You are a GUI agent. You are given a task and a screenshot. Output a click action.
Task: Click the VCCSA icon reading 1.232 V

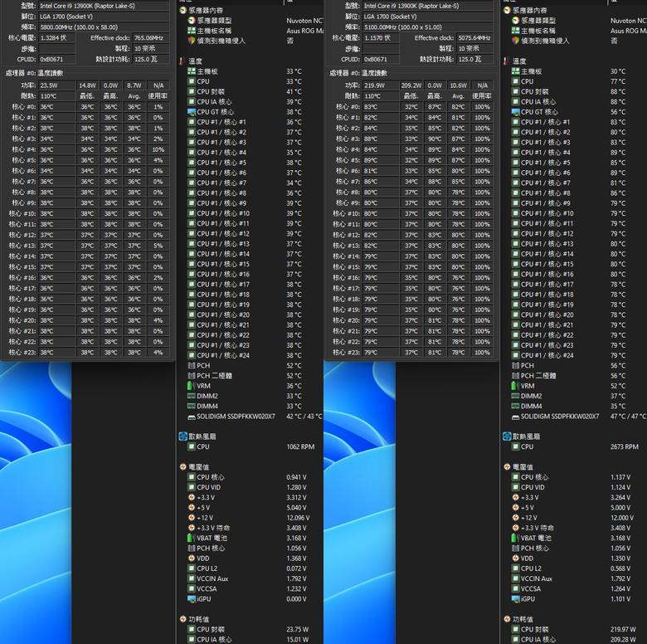coord(192,588)
